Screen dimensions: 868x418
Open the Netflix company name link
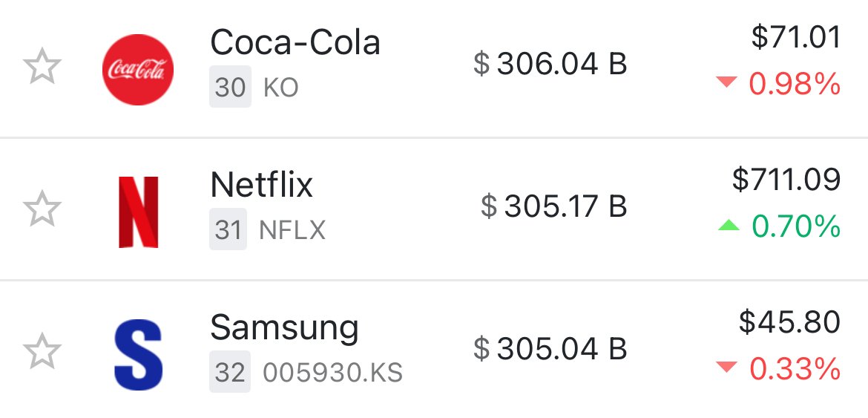click(x=262, y=185)
